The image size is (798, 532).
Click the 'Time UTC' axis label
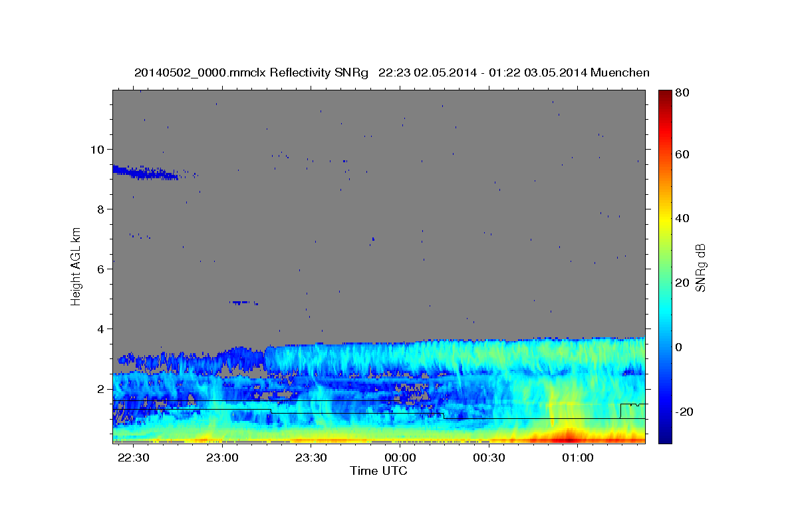[378, 471]
